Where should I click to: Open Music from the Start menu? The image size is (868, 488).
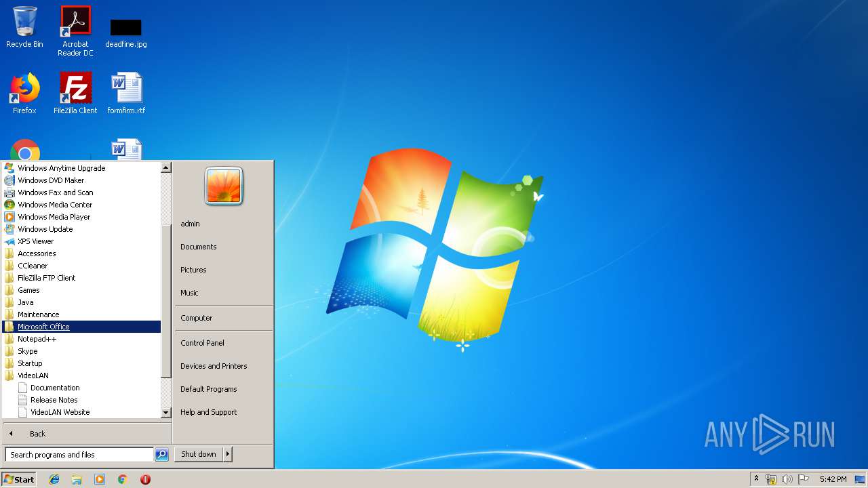(x=189, y=293)
